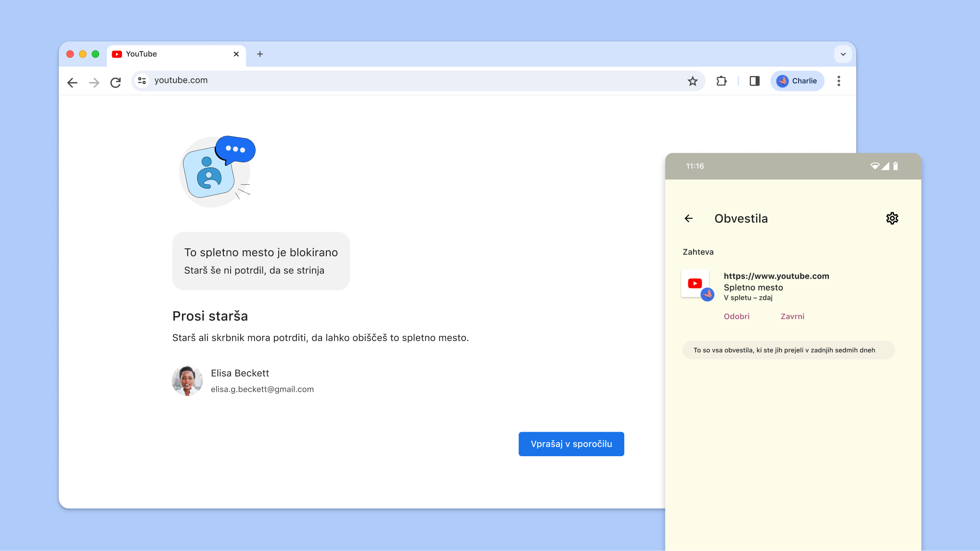Click the macOS yellow minimize button
Image resolution: width=980 pixels, height=551 pixels.
83,54
